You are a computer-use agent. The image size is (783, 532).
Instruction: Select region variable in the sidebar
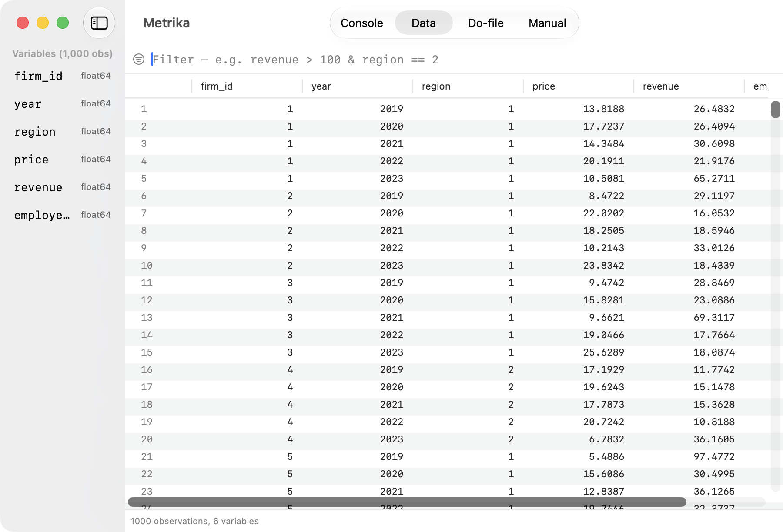[x=63, y=132]
